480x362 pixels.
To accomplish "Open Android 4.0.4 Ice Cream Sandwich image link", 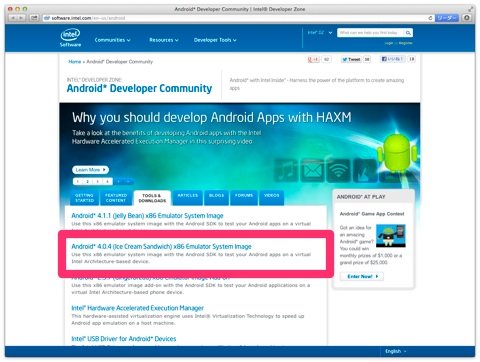I will tap(161, 247).
